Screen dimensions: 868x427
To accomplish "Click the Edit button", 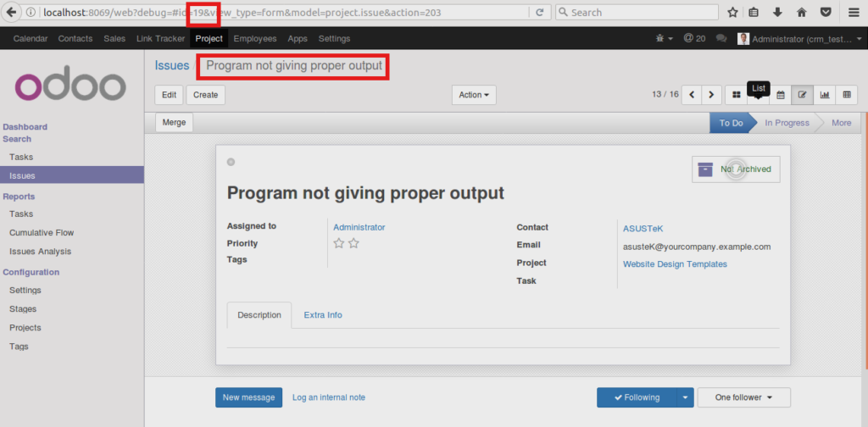I will [x=169, y=95].
